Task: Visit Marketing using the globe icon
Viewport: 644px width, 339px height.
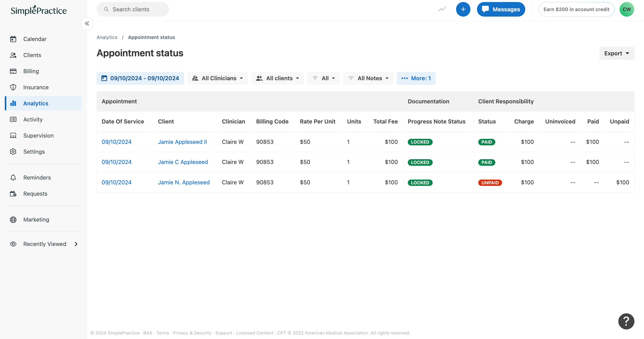Action: [36, 219]
